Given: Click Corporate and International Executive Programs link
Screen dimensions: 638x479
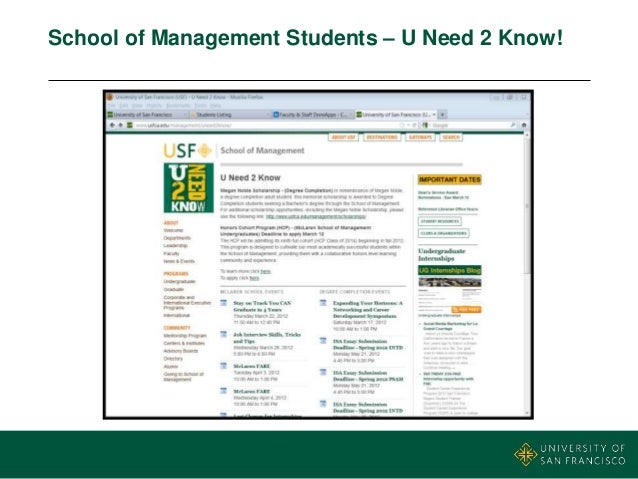Looking at the screenshot, I should tap(187, 302).
